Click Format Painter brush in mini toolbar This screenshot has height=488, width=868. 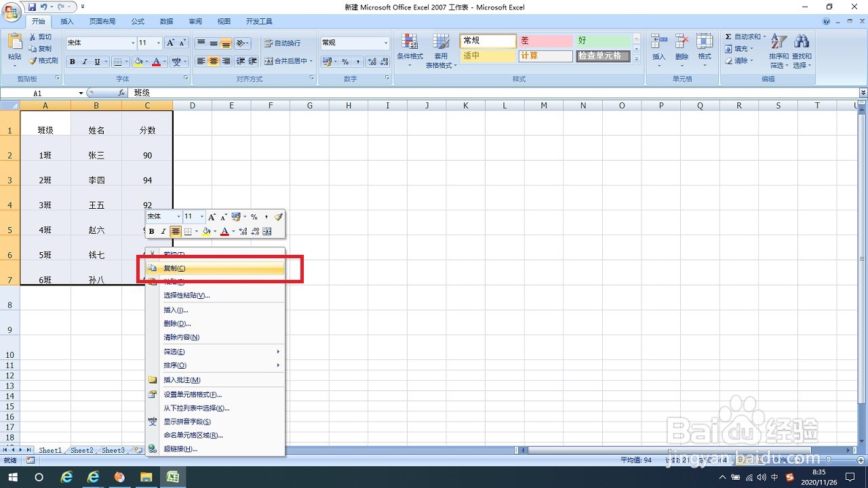pyautogui.click(x=278, y=217)
